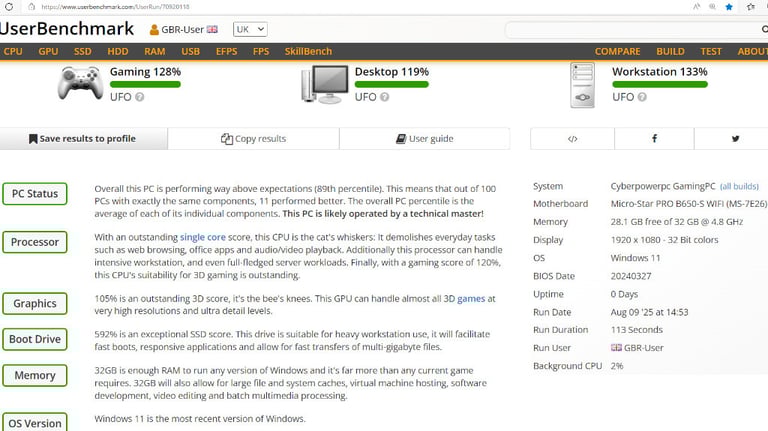Click the Desktop 119% progress bar

coord(391,84)
